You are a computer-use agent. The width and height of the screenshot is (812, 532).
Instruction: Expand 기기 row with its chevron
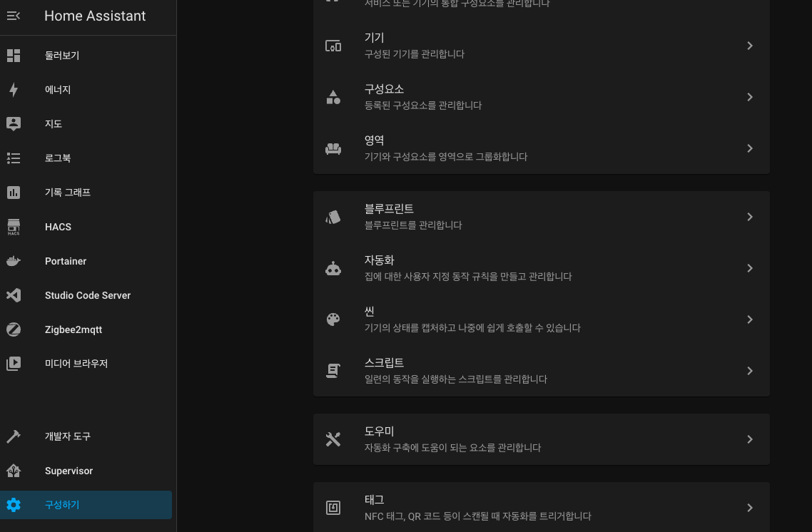point(749,46)
